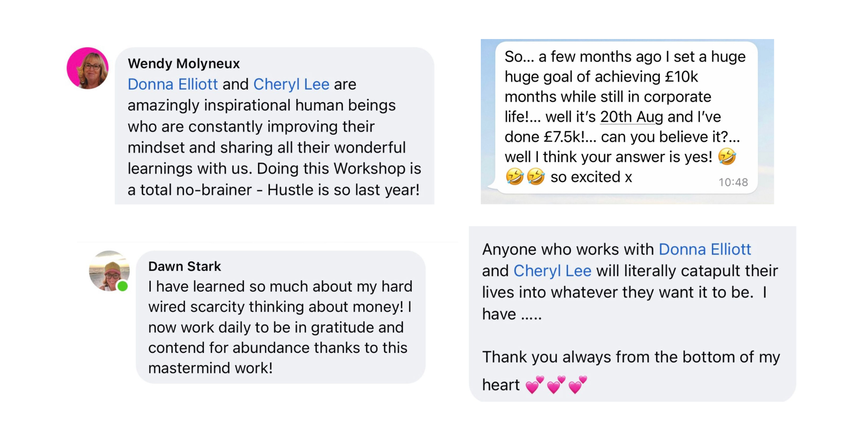
Task: Click Dawn Stark's mastermind comment bubble
Action: (281, 317)
